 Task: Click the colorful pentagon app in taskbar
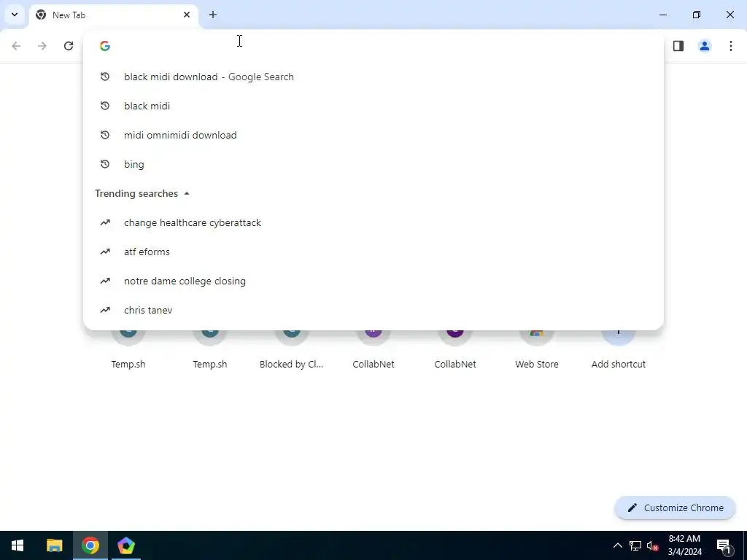(126, 545)
